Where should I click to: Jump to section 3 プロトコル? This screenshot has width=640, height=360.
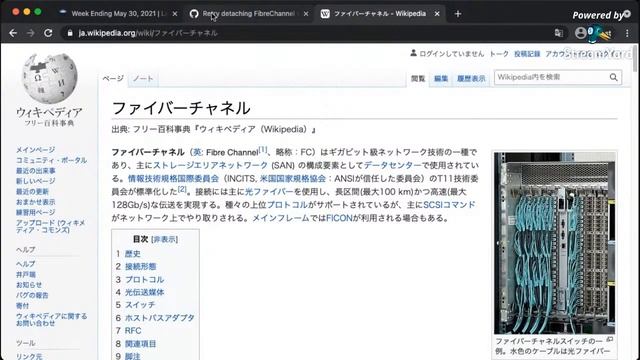[144, 280]
